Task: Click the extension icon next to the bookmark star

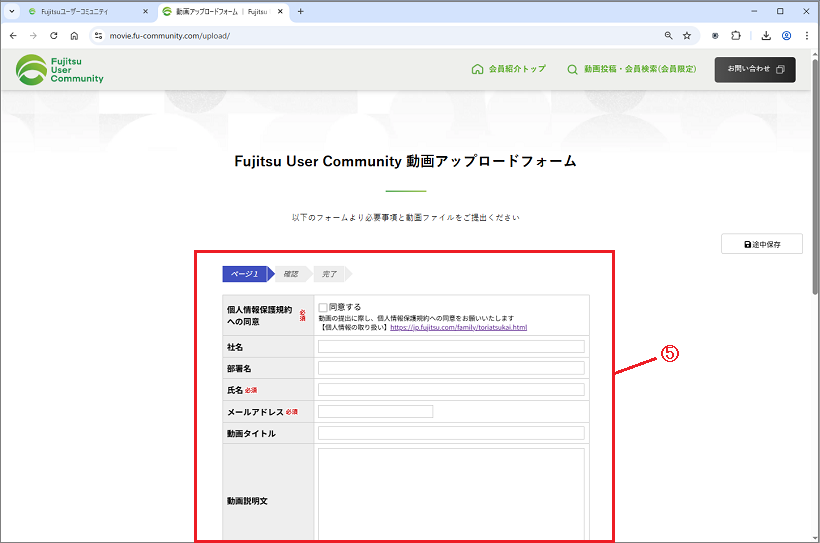Action: point(715,36)
